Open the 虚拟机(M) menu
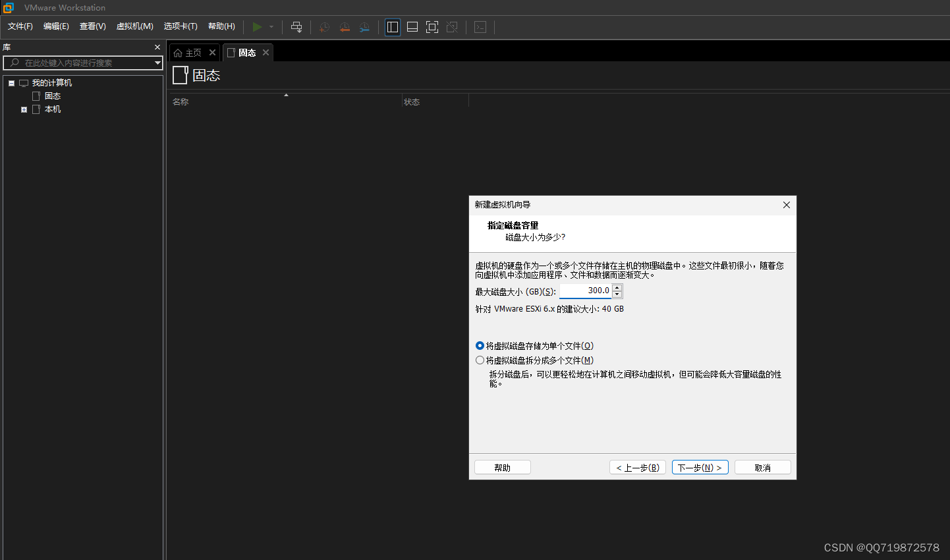The width and height of the screenshot is (950, 560). (135, 26)
